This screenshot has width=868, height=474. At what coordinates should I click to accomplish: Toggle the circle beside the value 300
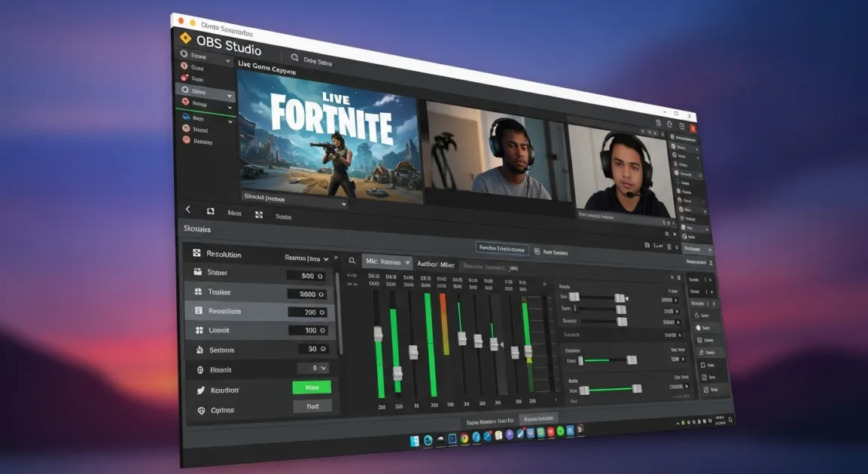(x=323, y=330)
